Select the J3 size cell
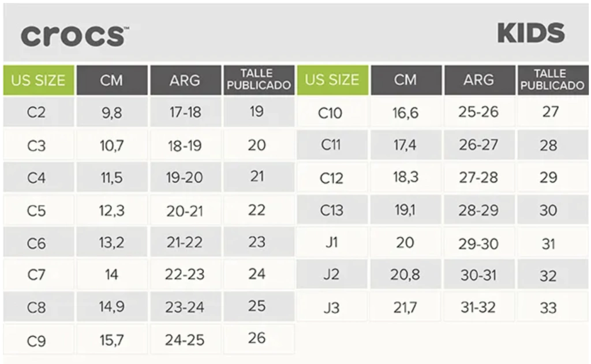Screen dimensions: 591x364 pyautogui.click(x=331, y=307)
